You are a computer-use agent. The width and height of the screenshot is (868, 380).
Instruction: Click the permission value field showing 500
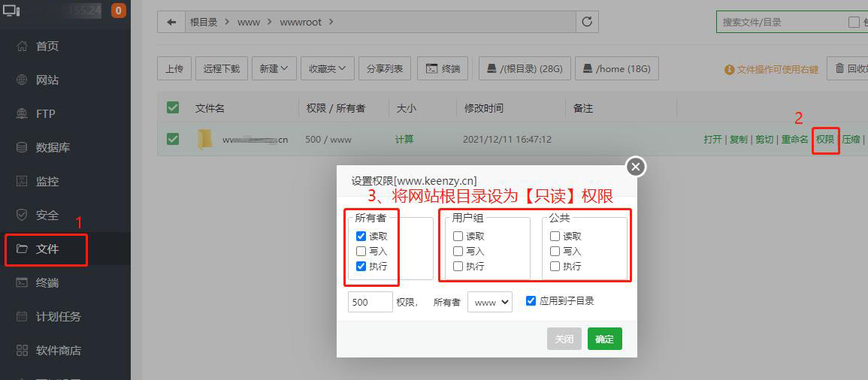[370, 302]
